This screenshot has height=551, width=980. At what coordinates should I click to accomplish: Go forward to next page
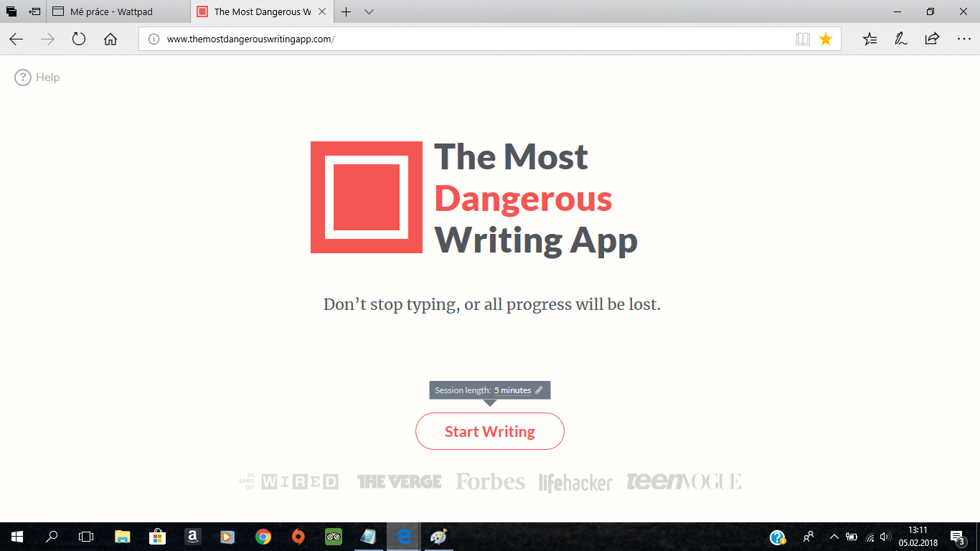[x=48, y=39]
